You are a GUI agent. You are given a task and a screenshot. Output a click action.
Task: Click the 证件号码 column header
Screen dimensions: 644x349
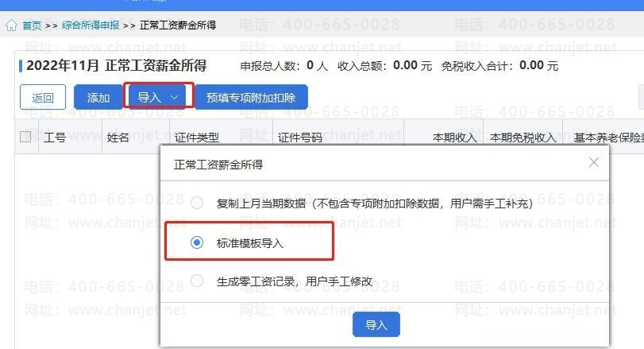(x=300, y=138)
